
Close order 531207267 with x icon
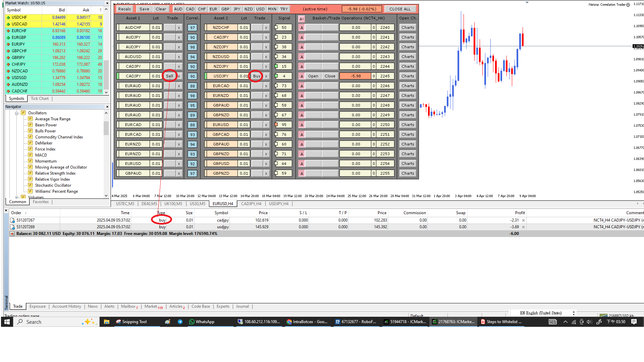tap(523, 221)
